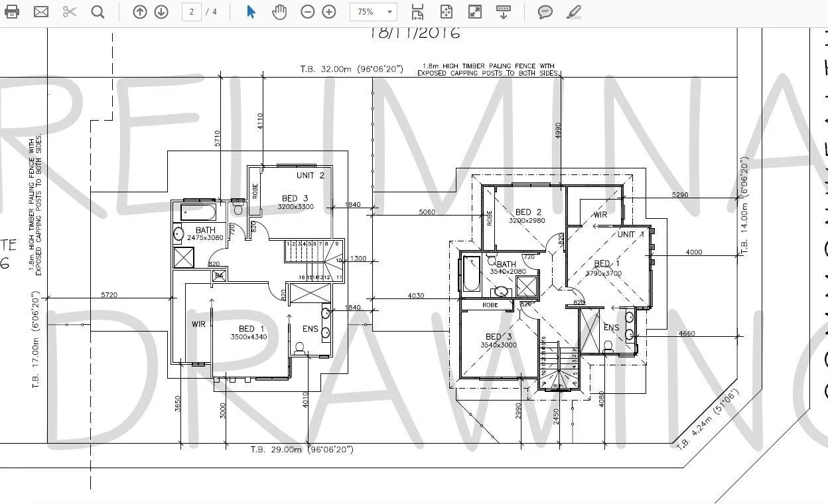Click the read mode download-arrow toolbar icon
The height and width of the screenshot is (504, 828).
[503, 12]
